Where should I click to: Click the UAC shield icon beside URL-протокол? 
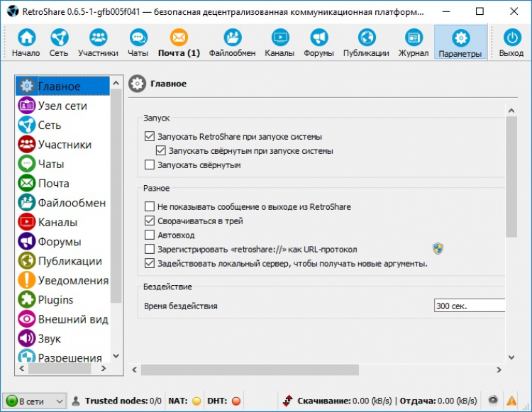[438, 249]
